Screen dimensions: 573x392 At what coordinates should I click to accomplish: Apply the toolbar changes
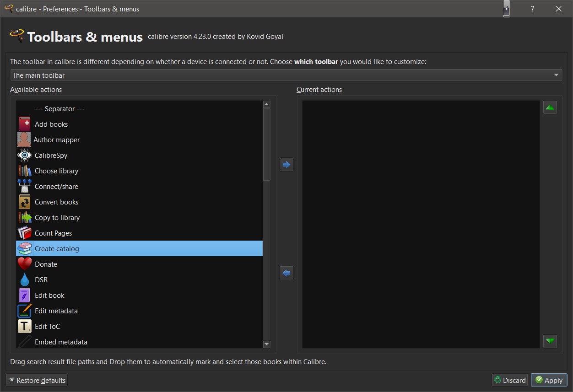pos(549,380)
